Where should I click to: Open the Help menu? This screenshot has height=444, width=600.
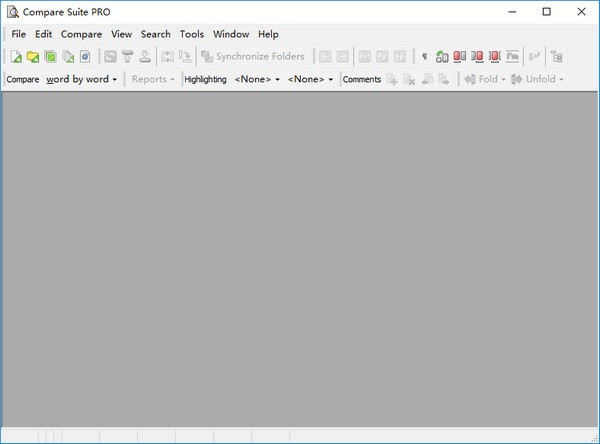pos(268,34)
